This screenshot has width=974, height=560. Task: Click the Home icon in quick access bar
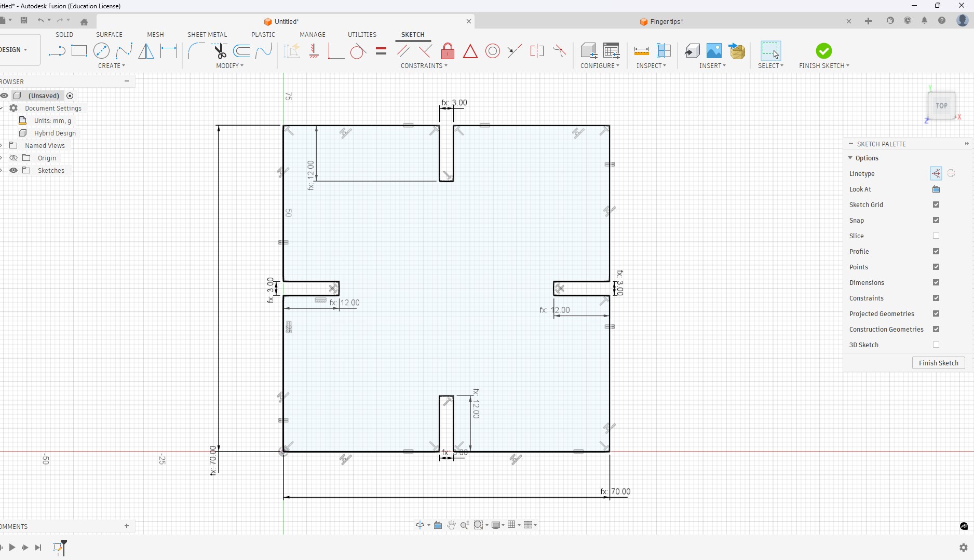(x=84, y=21)
